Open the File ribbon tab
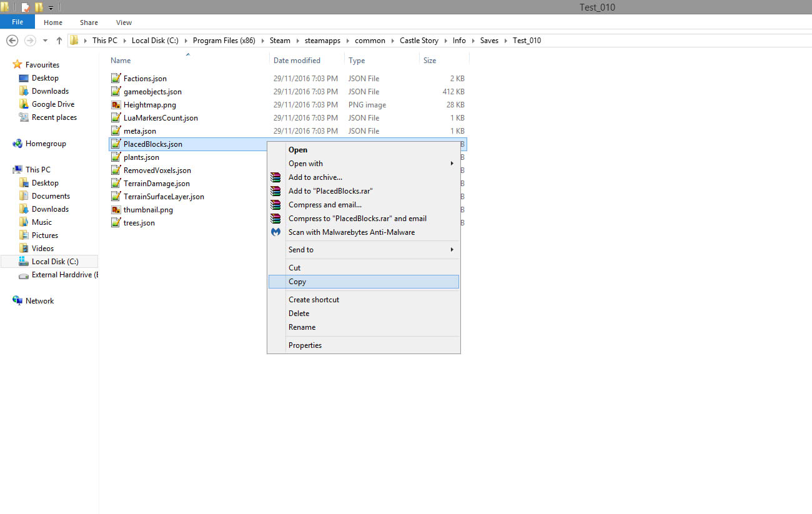Screen dimensions: 812x514 click(17, 22)
